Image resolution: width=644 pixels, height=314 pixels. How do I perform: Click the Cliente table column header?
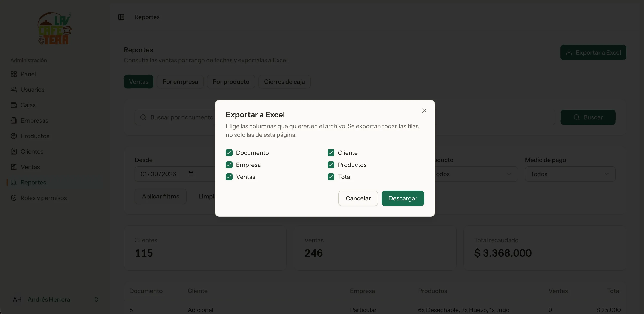(x=198, y=291)
